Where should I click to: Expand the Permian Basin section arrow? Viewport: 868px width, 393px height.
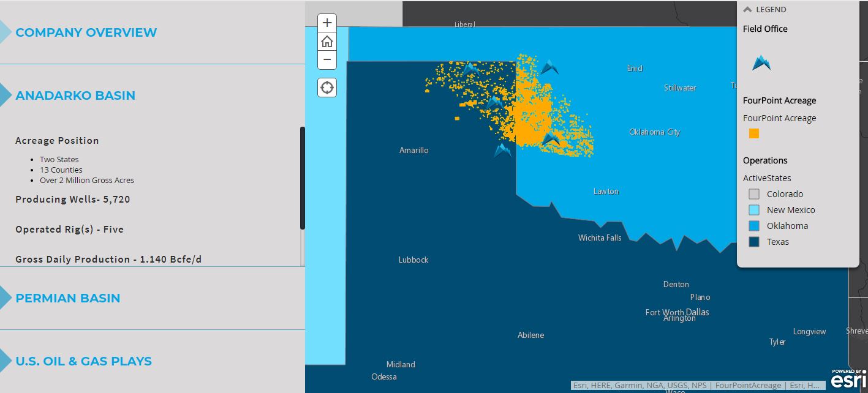5,298
